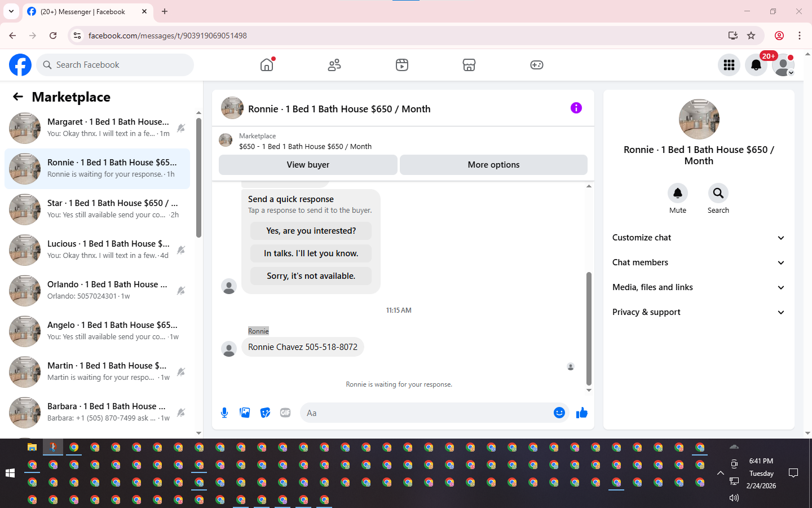The width and height of the screenshot is (812, 508).
Task: Click the listing thumbnail in Marketplace banner
Action: pyautogui.click(x=226, y=140)
